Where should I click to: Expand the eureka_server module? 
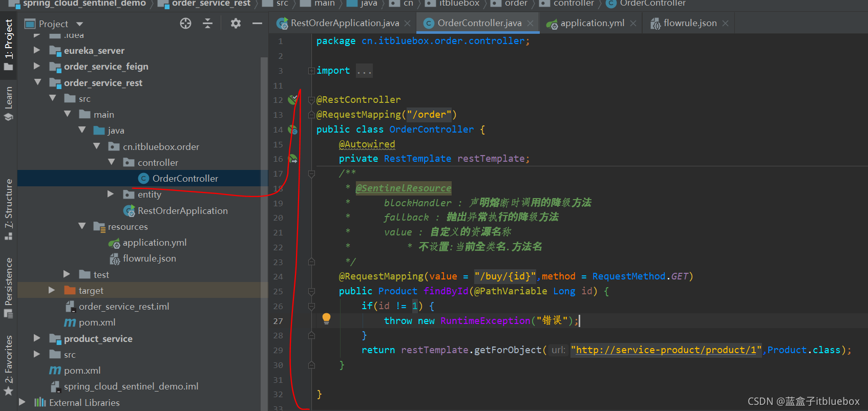(37, 50)
